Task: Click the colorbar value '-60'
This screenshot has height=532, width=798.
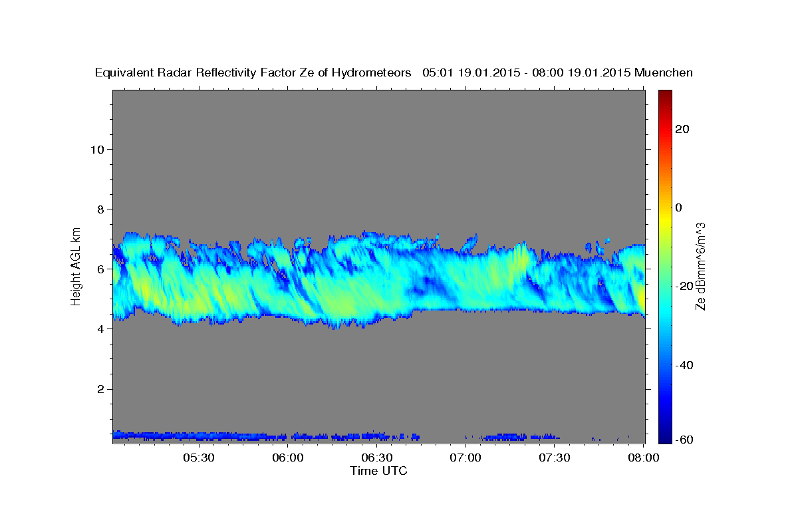Action: [x=685, y=439]
